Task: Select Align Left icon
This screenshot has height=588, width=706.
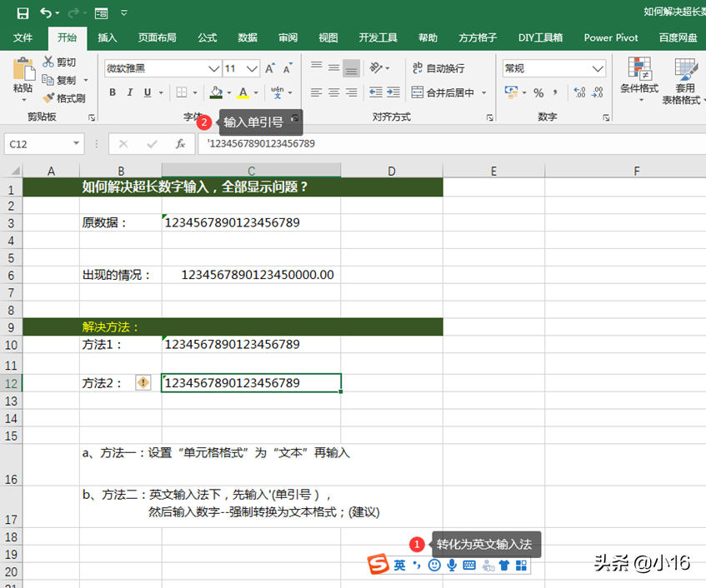Action: tap(317, 92)
